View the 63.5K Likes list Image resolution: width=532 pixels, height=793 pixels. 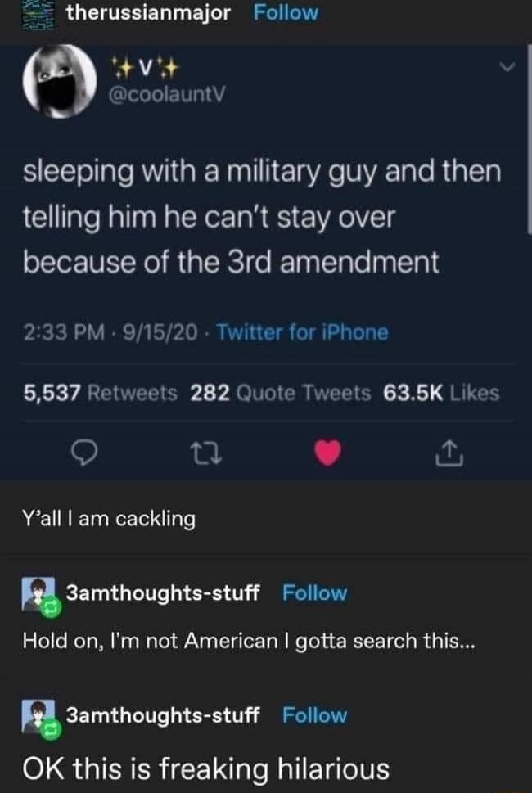[441, 393]
